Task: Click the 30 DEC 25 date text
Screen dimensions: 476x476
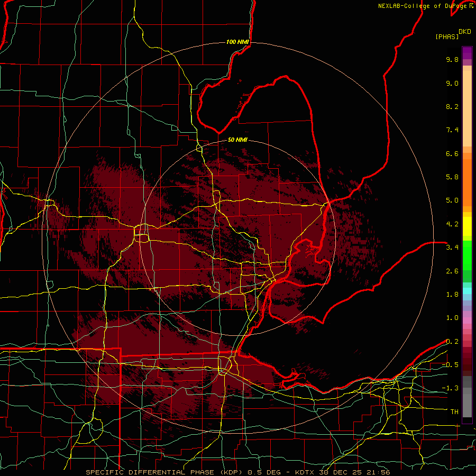Action: 341,472
